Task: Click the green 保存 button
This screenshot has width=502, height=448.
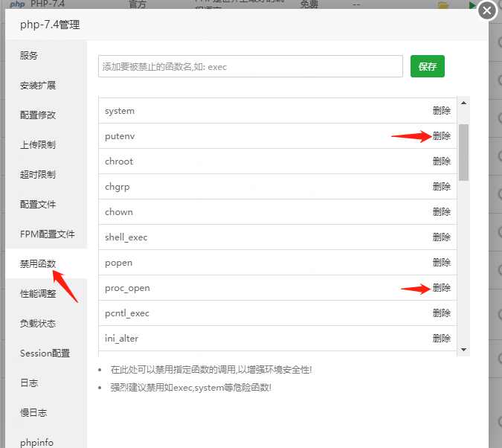Action: point(427,66)
